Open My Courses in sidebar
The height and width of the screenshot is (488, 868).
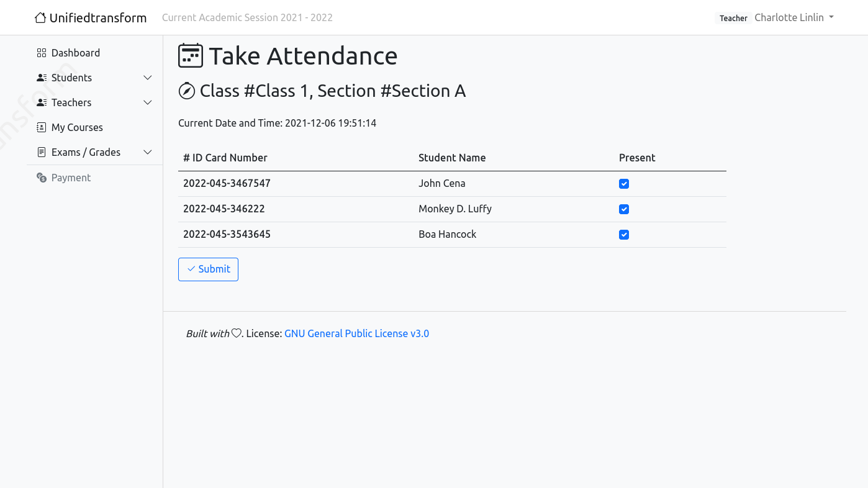(77, 127)
